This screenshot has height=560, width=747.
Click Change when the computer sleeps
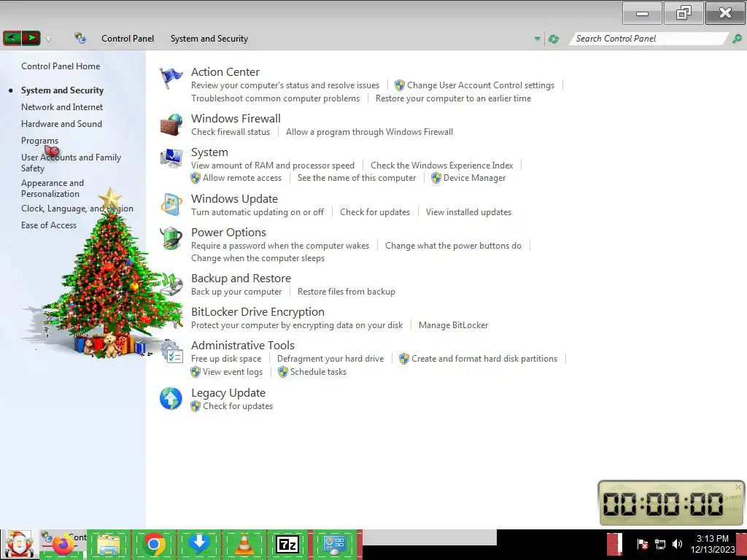pyautogui.click(x=258, y=258)
